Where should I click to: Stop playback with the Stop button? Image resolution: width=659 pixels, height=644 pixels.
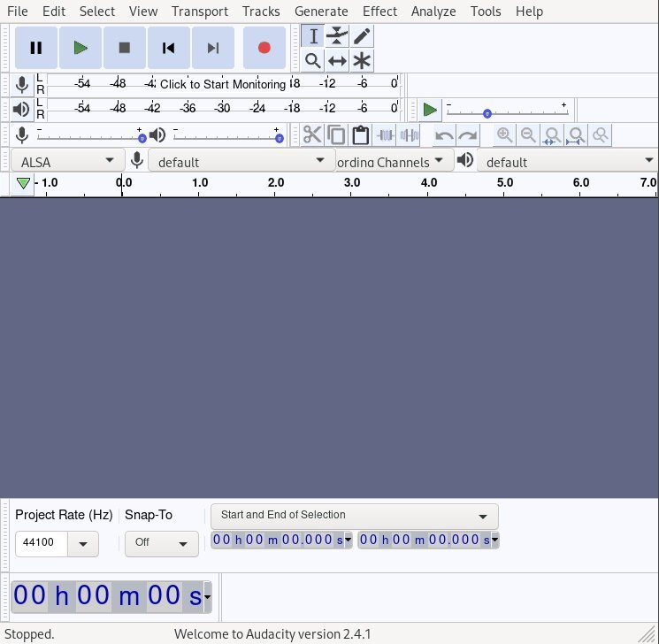tap(125, 48)
